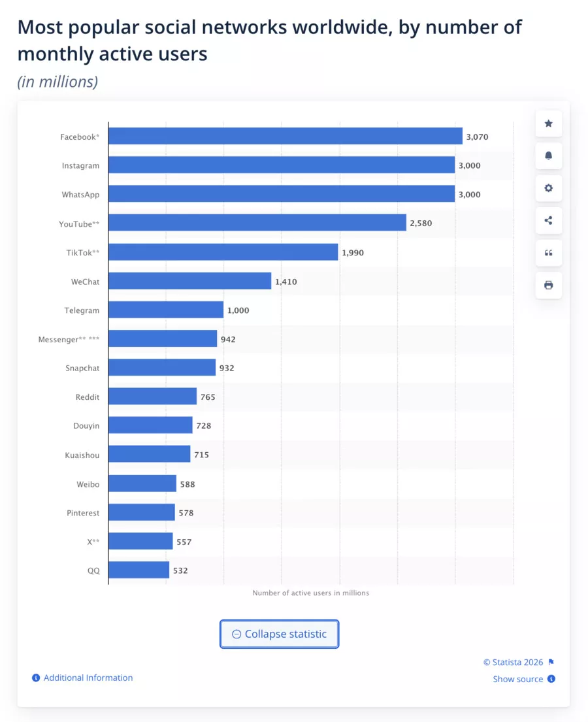Favorite this statistic via the star icon
The image size is (588, 722).
(x=548, y=123)
